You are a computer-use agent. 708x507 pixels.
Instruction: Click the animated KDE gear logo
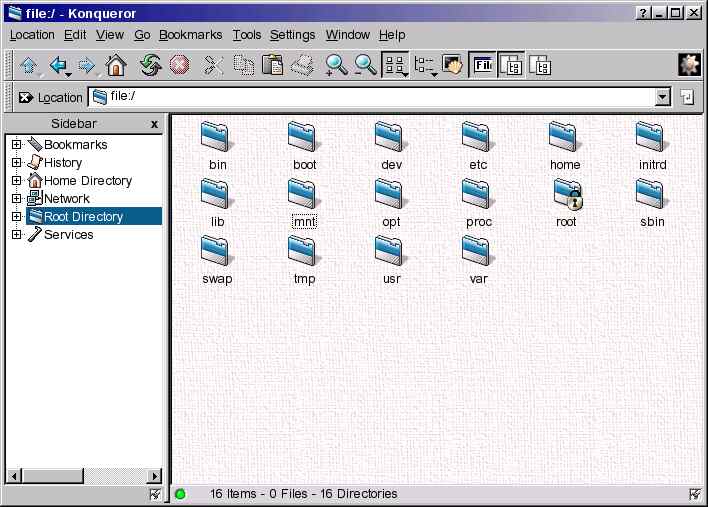pyautogui.click(x=689, y=65)
